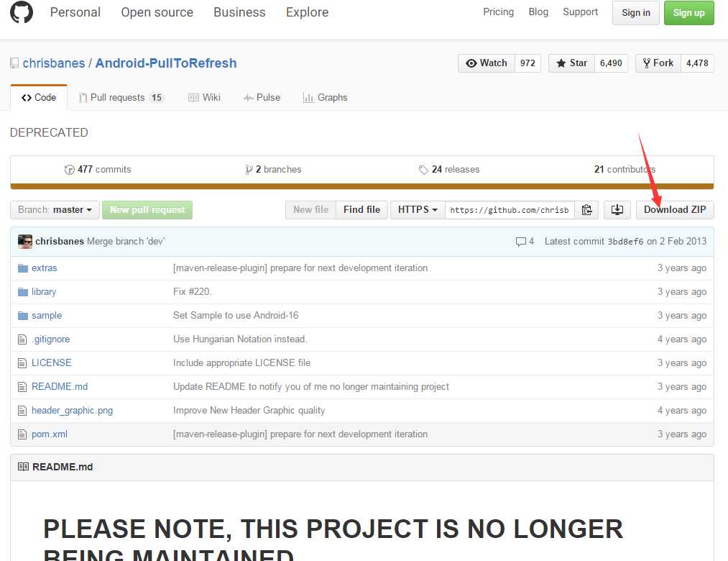View the 21 contributors
The width and height of the screenshot is (728, 561).
(x=625, y=170)
